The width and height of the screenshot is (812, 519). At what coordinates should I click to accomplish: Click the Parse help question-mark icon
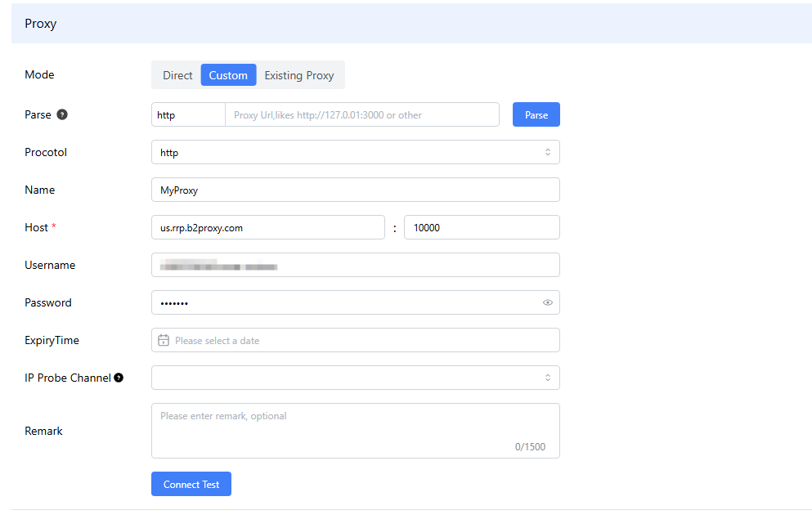click(x=62, y=114)
